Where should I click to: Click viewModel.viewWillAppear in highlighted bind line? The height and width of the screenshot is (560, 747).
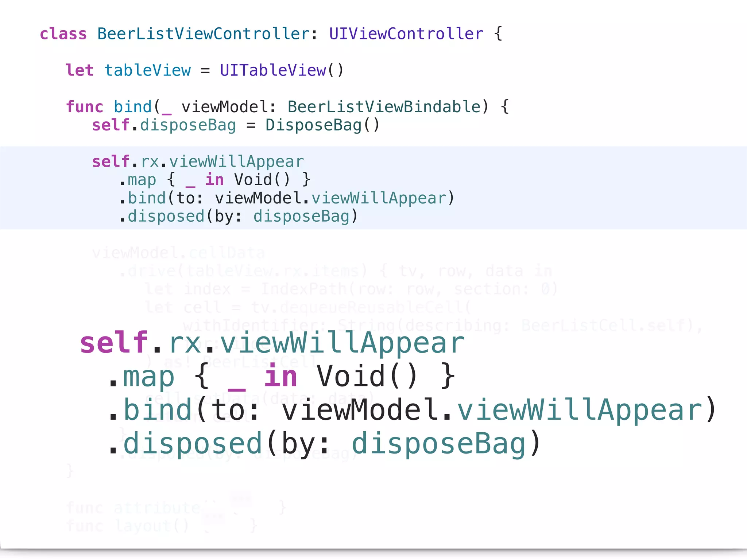coord(330,198)
